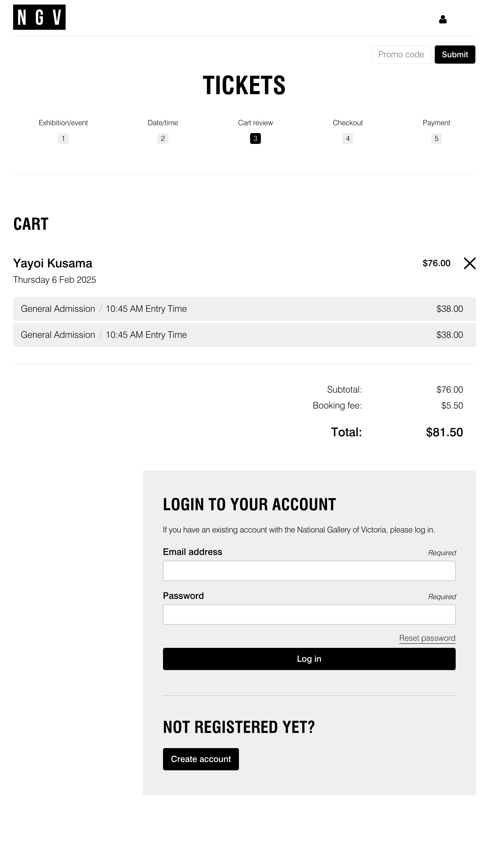Select the first General Admission ticket row
This screenshot has width=489, height=868.
click(x=244, y=309)
